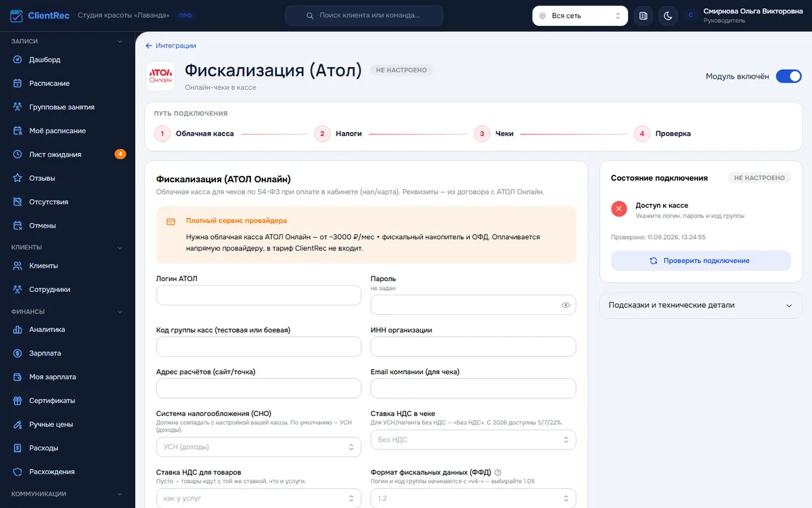
Task: Open Расхождения shield icon in sidebar
Action: [x=18, y=471]
